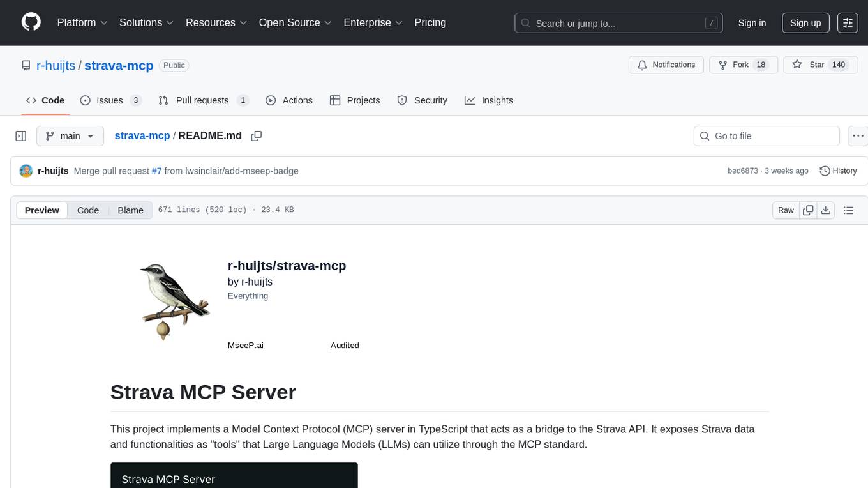
Task: Focus the Search or jump to field
Action: (x=618, y=23)
